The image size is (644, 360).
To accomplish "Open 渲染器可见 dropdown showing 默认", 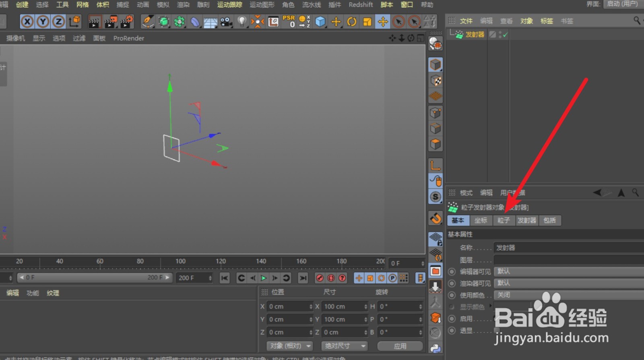I will (569, 283).
